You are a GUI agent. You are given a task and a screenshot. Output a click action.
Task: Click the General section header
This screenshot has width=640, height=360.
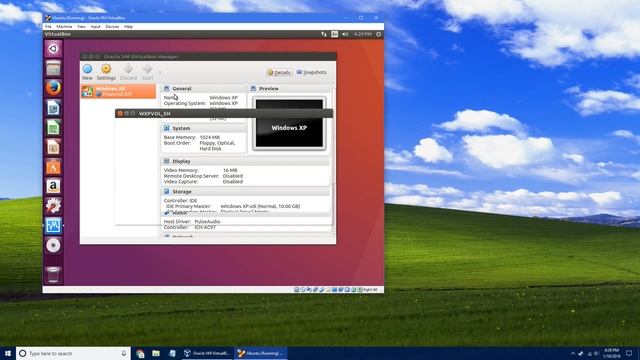pos(204,89)
